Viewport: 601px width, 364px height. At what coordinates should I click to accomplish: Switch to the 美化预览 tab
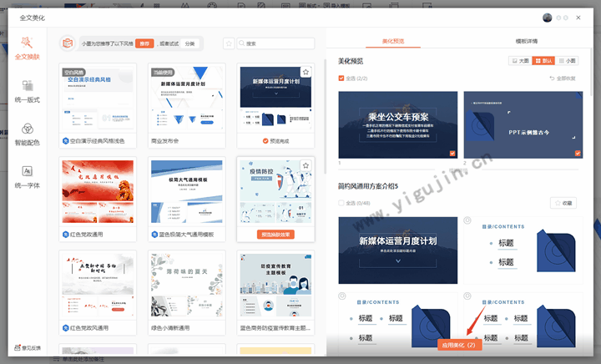click(393, 41)
